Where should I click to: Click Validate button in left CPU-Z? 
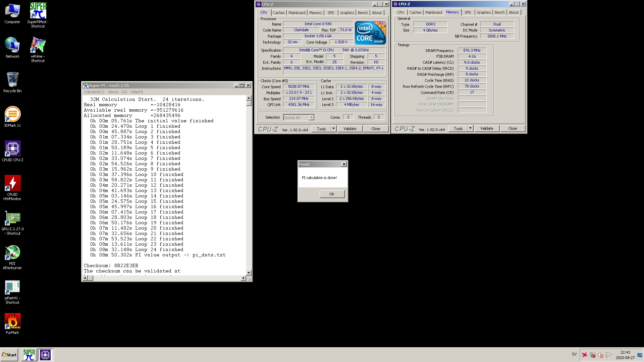(x=350, y=129)
